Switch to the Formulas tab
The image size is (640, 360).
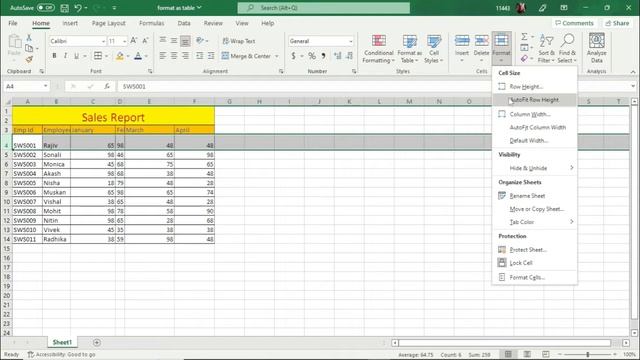(151, 23)
